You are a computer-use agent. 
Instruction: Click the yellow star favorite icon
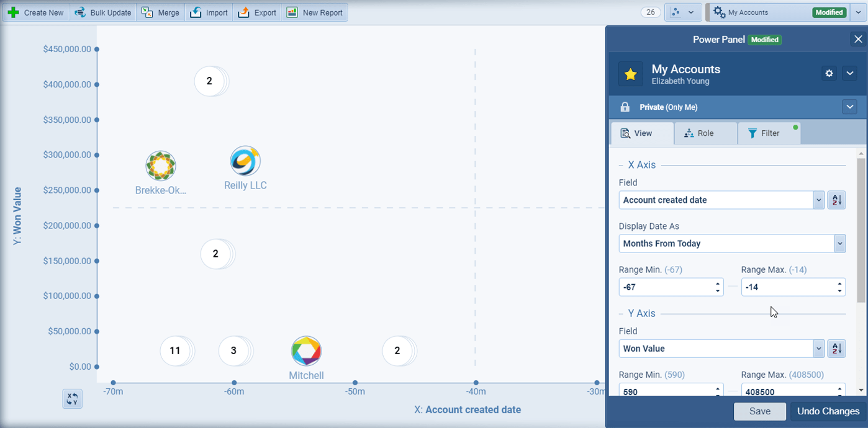click(x=630, y=74)
